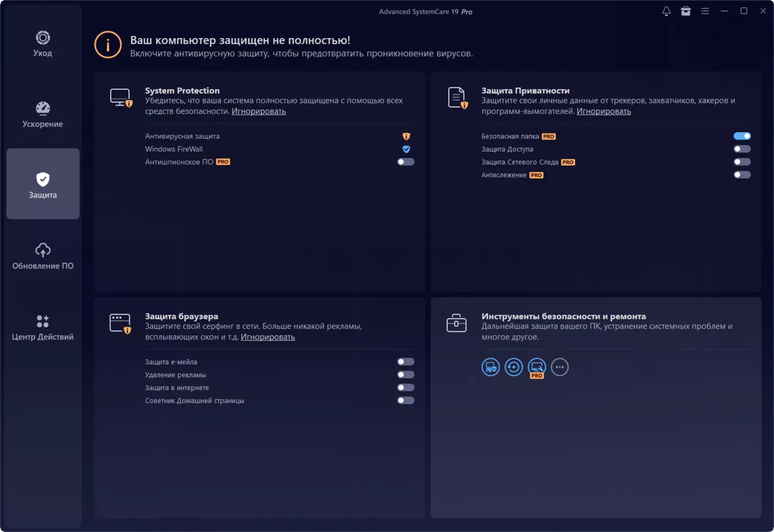Click the Защита Приватности document icon
Viewport: 774px width, 532px height.
457,98
